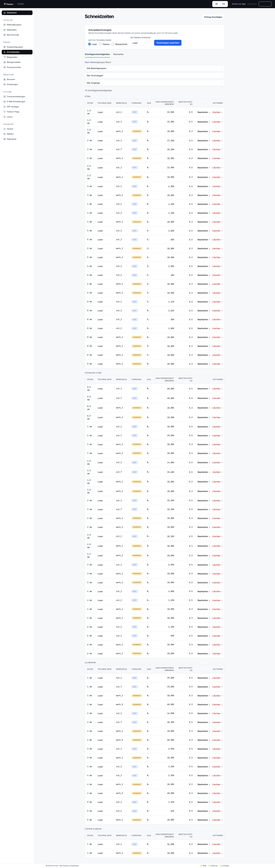
Task: Expand the Alle Vorgänge filter dropdown
Action: [154, 83]
